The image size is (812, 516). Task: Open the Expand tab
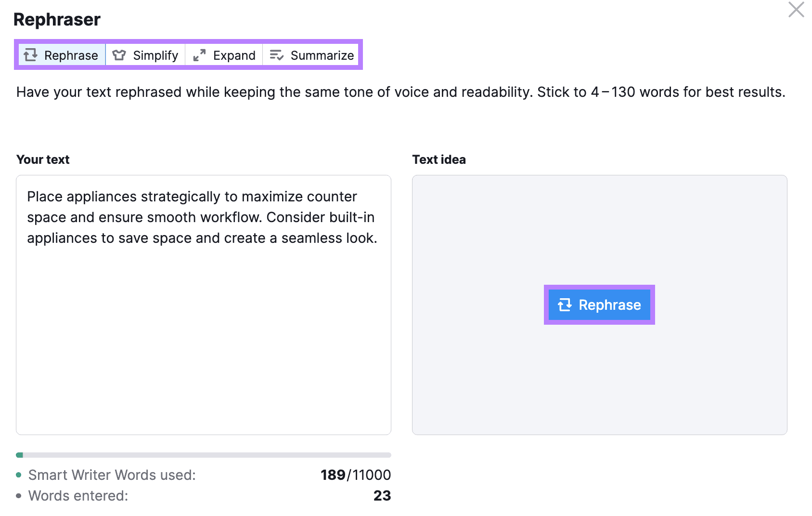[x=224, y=55]
